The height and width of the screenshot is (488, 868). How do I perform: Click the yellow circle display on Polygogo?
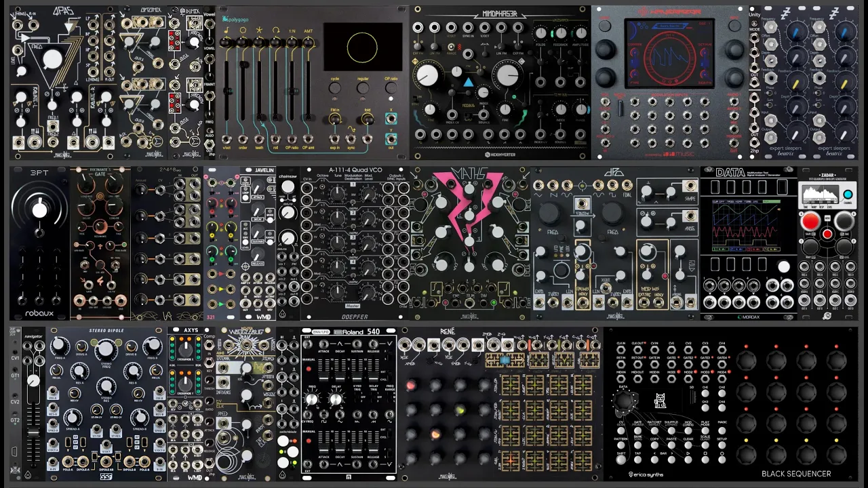(362, 47)
